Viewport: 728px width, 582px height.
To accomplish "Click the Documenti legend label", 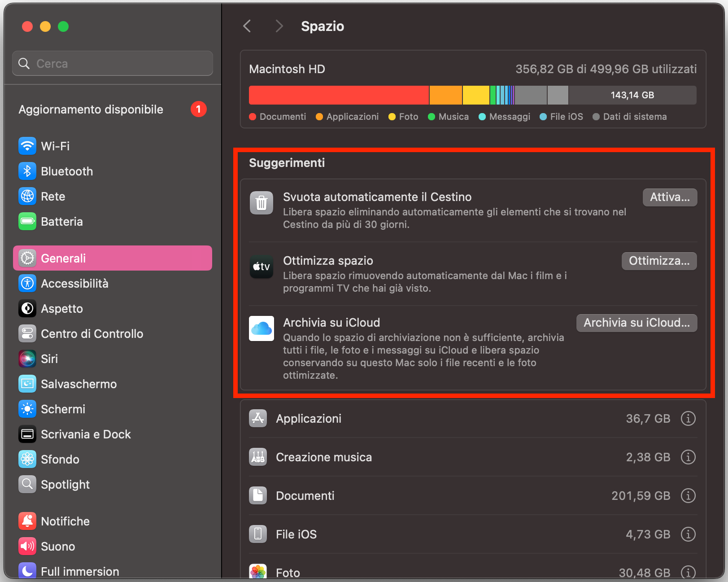I will coord(283,117).
